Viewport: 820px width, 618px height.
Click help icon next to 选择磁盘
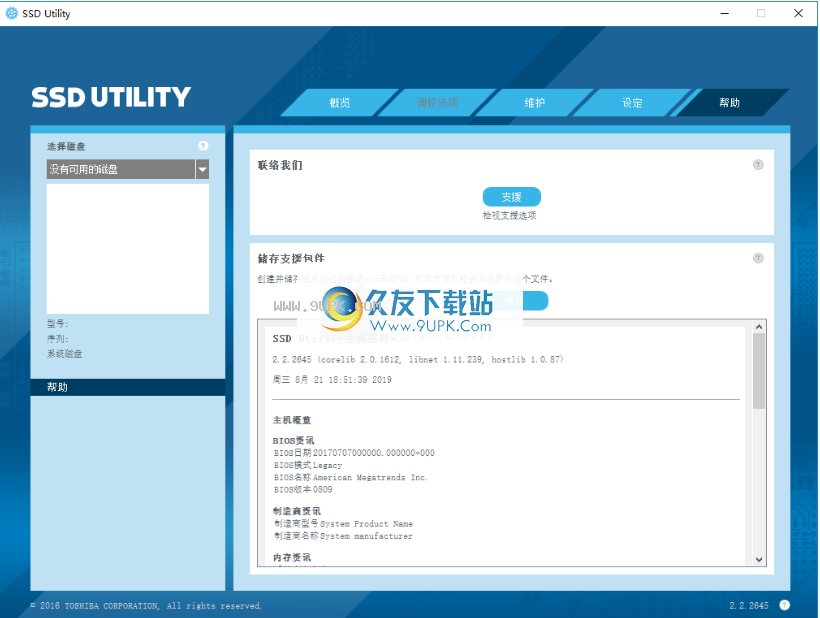click(203, 146)
